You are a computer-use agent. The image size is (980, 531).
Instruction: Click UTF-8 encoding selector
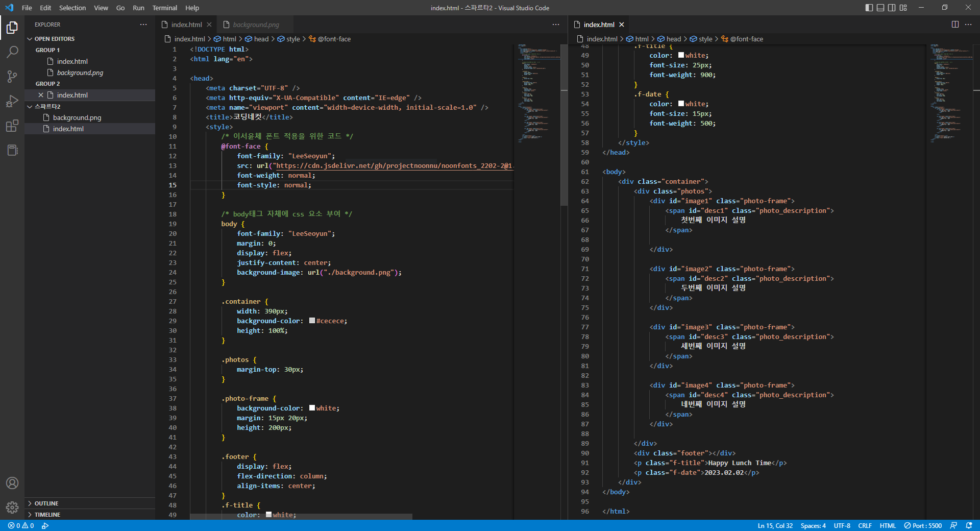pos(842,525)
